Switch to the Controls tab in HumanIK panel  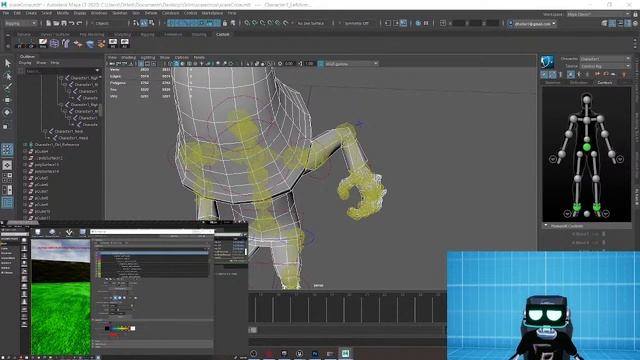click(604, 82)
